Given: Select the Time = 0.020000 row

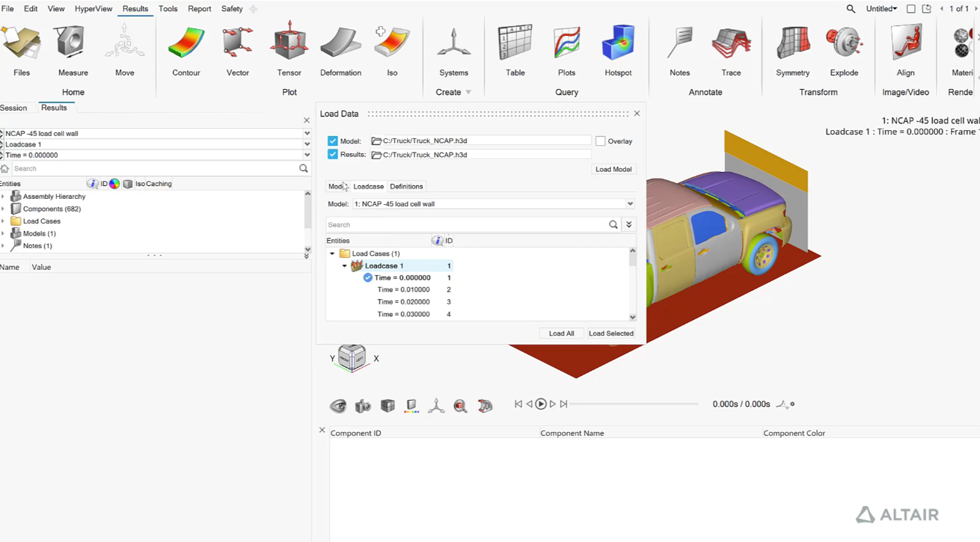Looking at the screenshot, I should coord(403,302).
